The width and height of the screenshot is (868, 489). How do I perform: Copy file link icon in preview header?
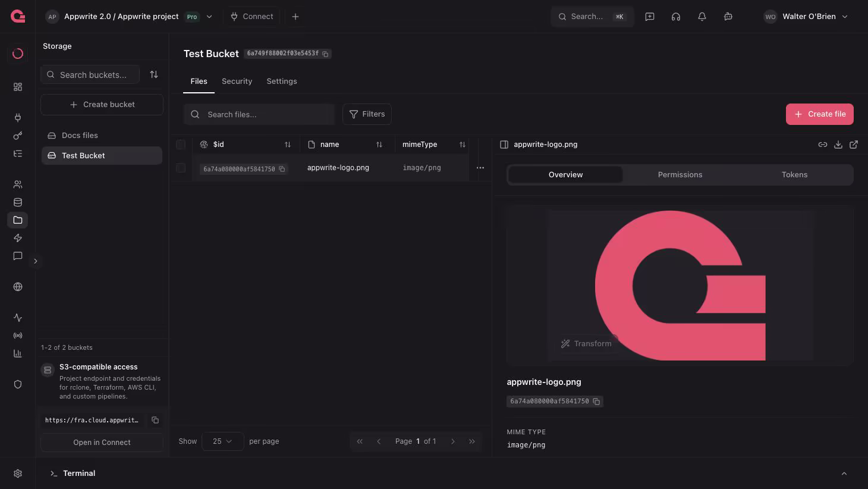click(823, 145)
